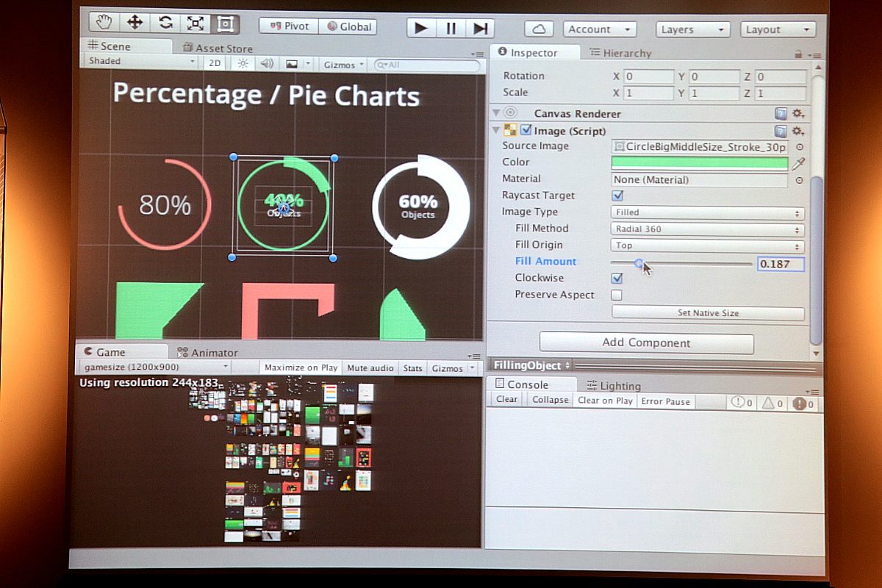
Task: Disable the Clockwise checkbox
Action: pos(617,279)
